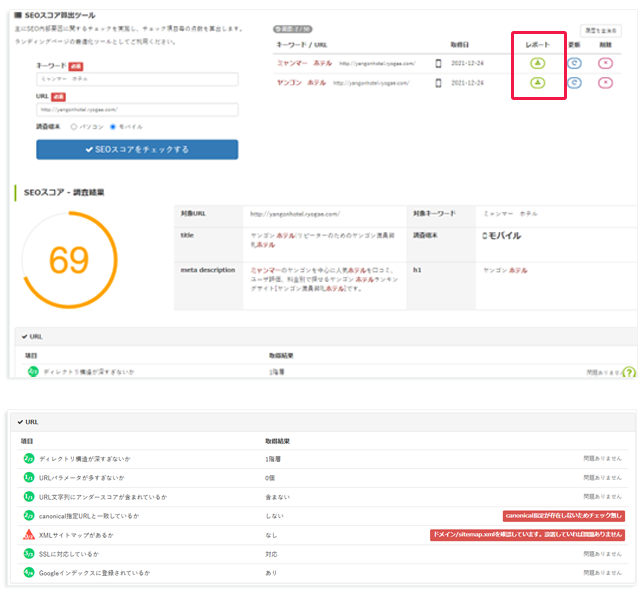Click the レポート column header
Screen dimensions: 644x598
tap(537, 45)
